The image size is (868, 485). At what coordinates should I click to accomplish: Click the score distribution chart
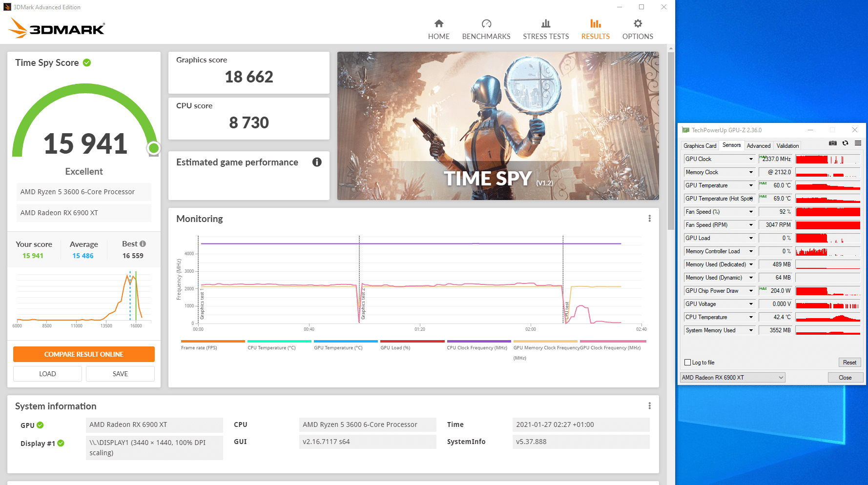point(84,298)
